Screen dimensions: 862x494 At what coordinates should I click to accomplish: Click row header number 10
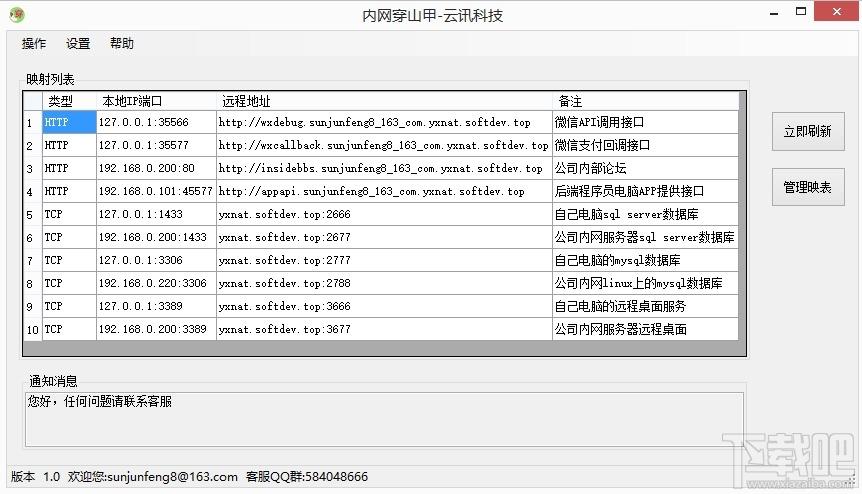click(x=32, y=329)
